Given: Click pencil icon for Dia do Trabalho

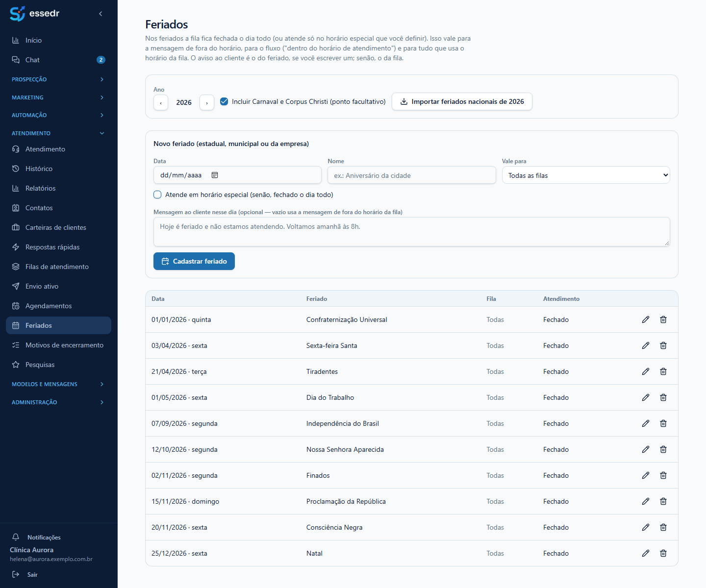Looking at the screenshot, I should click(646, 397).
